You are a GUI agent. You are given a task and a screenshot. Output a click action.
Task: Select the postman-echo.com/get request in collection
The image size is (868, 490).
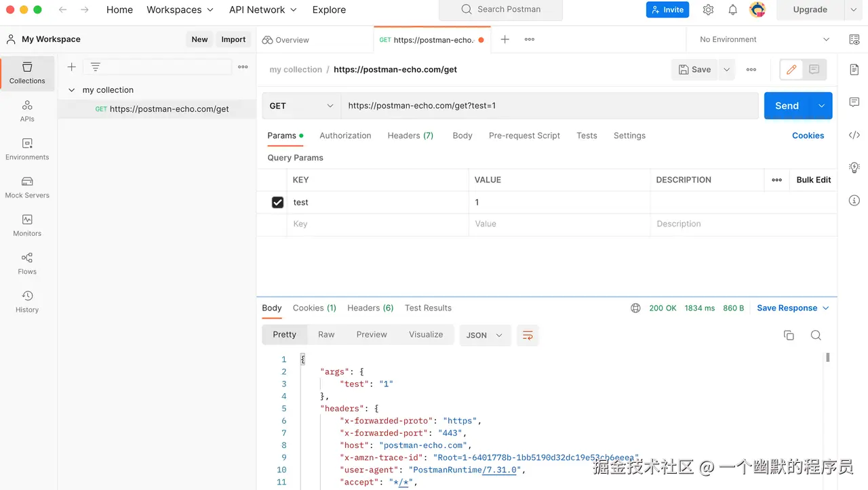pos(157,109)
